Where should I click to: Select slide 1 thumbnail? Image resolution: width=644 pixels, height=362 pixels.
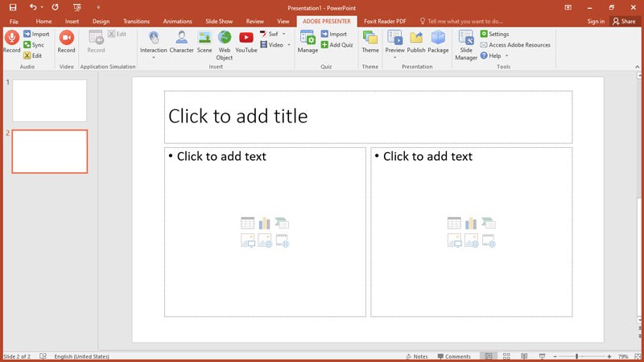coord(50,101)
